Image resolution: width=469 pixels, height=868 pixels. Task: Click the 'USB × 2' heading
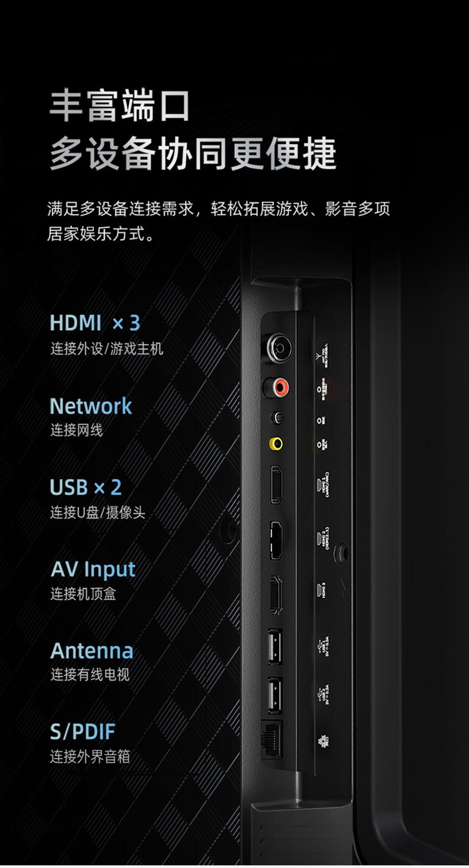pyautogui.click(x=86, y=487)
